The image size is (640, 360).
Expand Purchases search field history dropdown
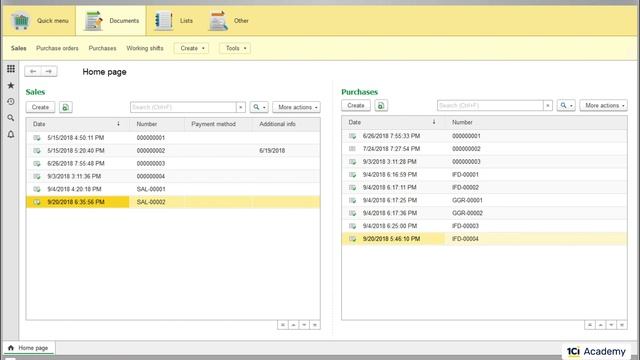548,105
